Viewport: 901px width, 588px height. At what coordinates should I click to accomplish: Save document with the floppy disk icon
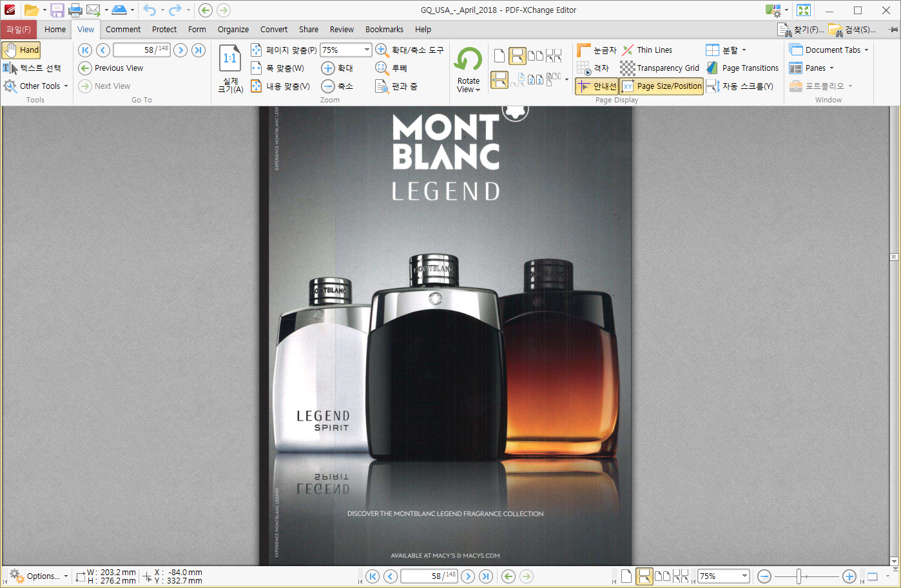point(57,10)
